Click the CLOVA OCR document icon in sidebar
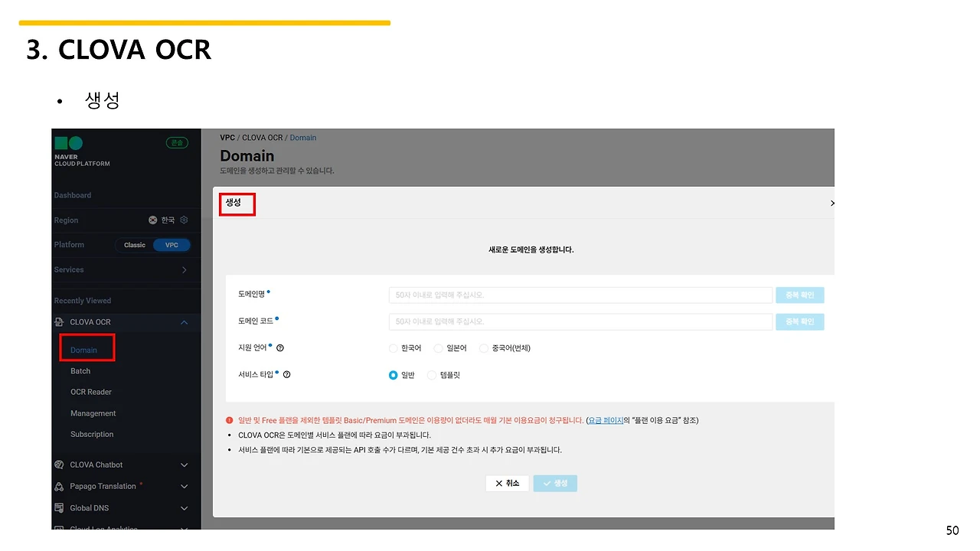 click(x=60, y=322)
